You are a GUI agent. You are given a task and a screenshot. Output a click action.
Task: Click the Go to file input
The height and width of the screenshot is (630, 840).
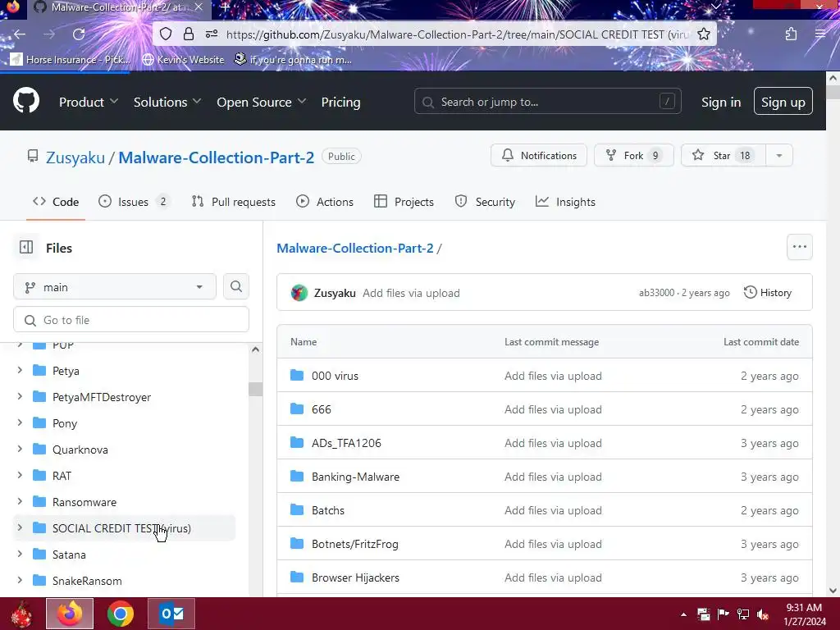tap(131, 320)
